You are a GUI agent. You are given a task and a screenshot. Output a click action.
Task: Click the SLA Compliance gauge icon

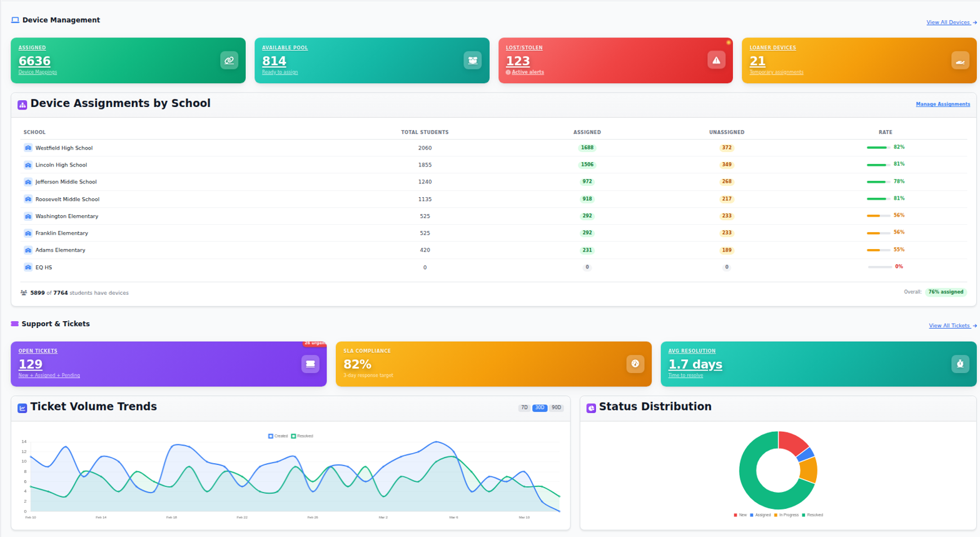click(x=635, y=364)
